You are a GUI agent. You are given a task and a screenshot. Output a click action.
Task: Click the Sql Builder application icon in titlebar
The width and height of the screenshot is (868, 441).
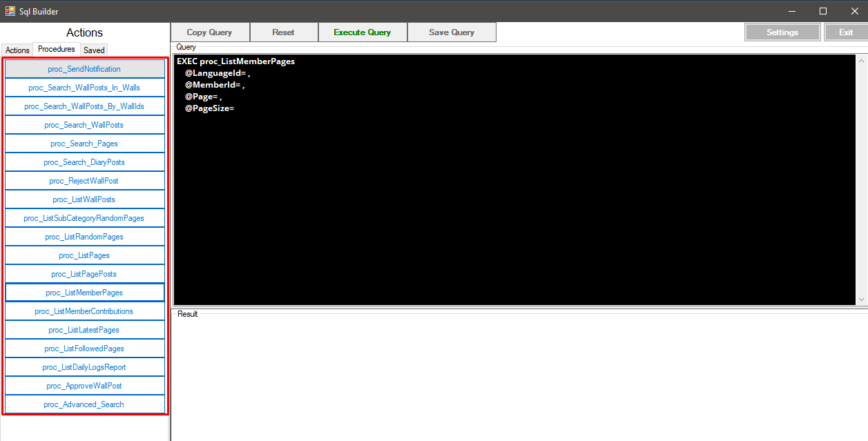click(10, 11)
